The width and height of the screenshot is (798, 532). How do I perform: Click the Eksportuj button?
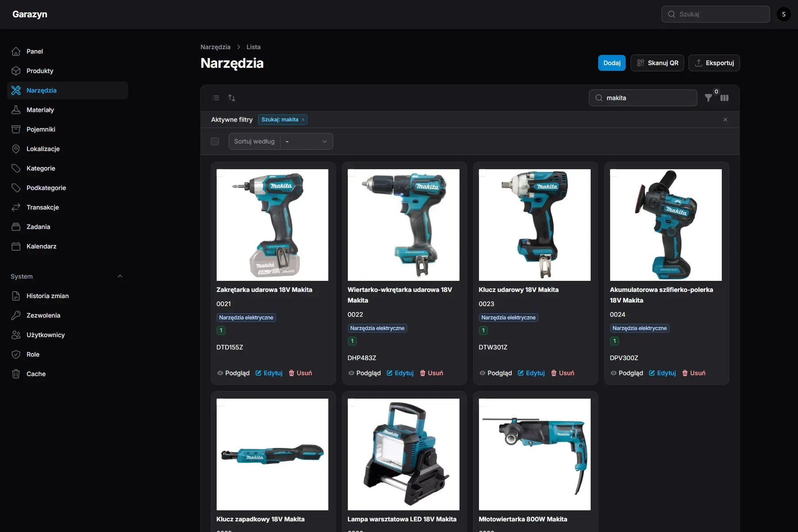click(x=714, y=62)
